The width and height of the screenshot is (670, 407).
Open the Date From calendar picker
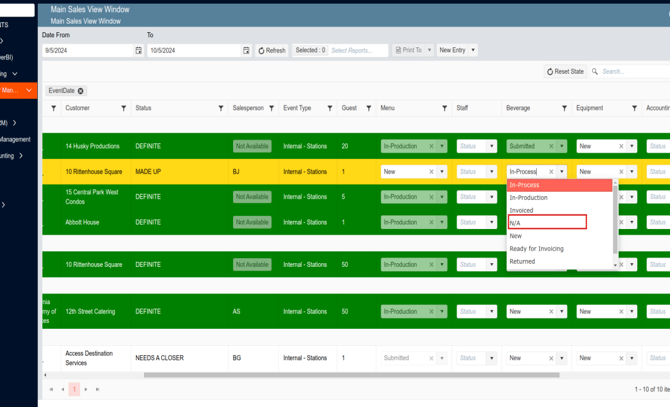pyautogui.click(x=138, y=50)
